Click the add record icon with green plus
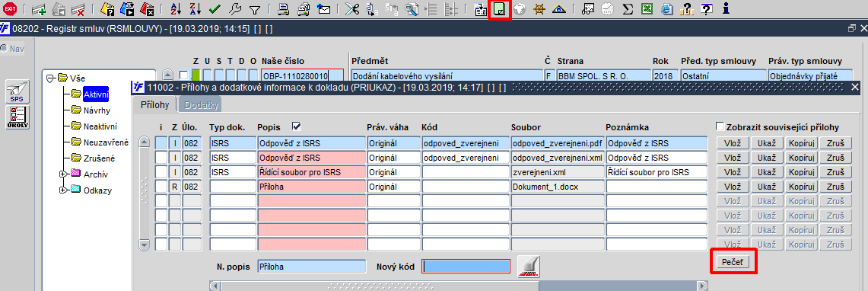The image size is (868, 291). click(x=38, y=9)
